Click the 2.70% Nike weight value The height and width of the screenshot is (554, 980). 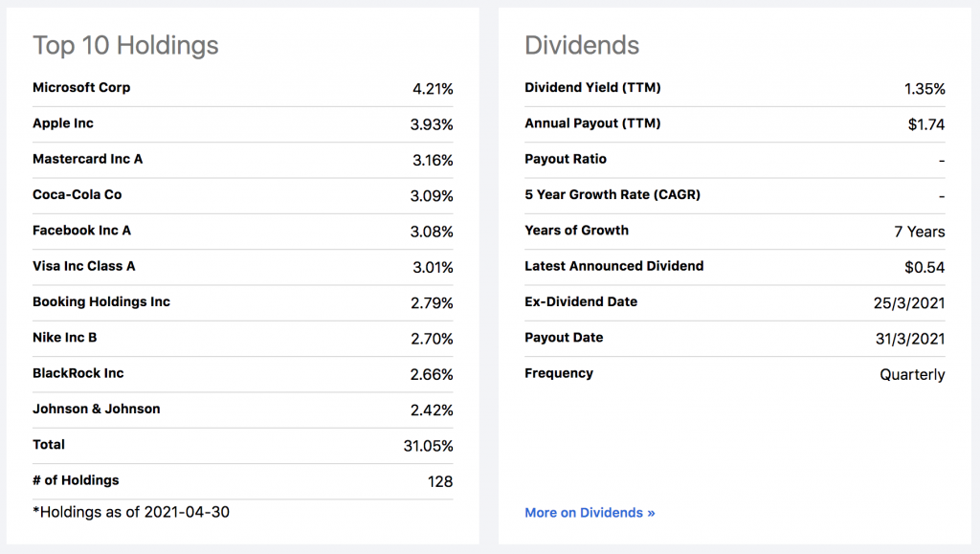pos(432,339)
